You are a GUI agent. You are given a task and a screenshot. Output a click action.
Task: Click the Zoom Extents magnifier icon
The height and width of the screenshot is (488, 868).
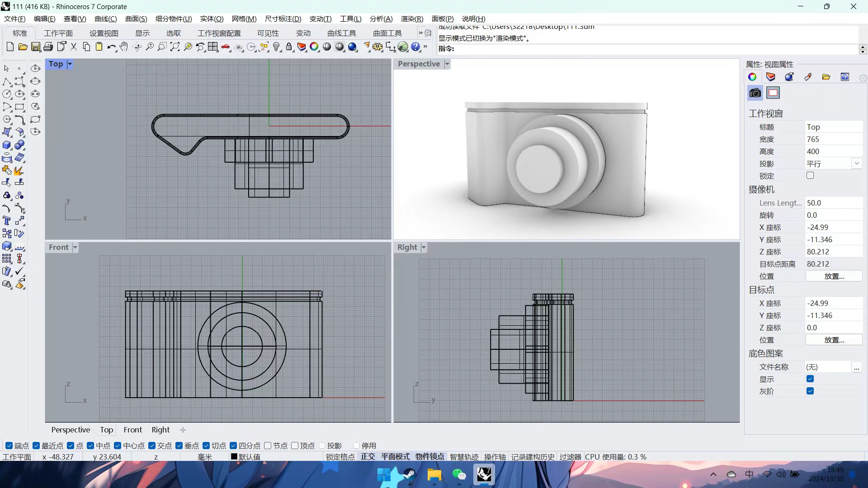click(x=175, y=47)
